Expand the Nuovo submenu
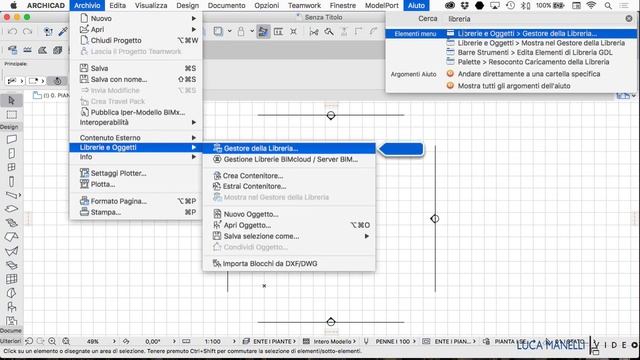 tap(136, 18)
